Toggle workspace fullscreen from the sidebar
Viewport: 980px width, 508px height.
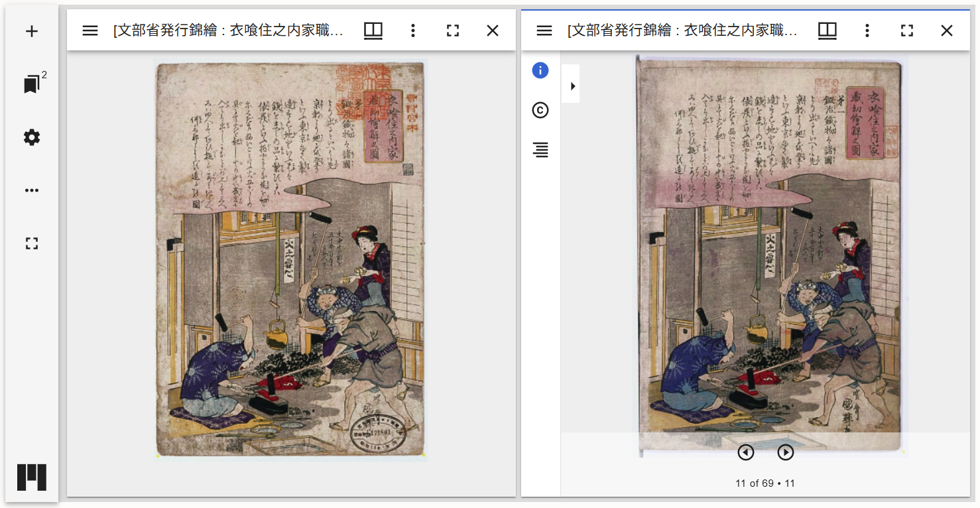point(31,243)
